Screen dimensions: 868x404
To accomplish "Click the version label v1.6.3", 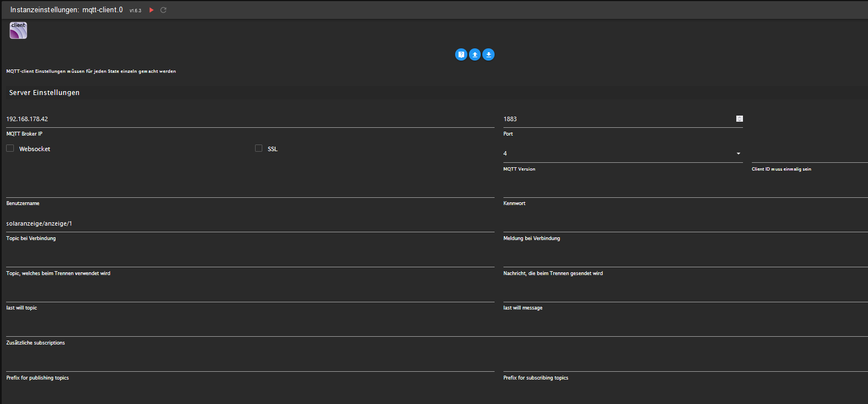I will pos(136,11).
